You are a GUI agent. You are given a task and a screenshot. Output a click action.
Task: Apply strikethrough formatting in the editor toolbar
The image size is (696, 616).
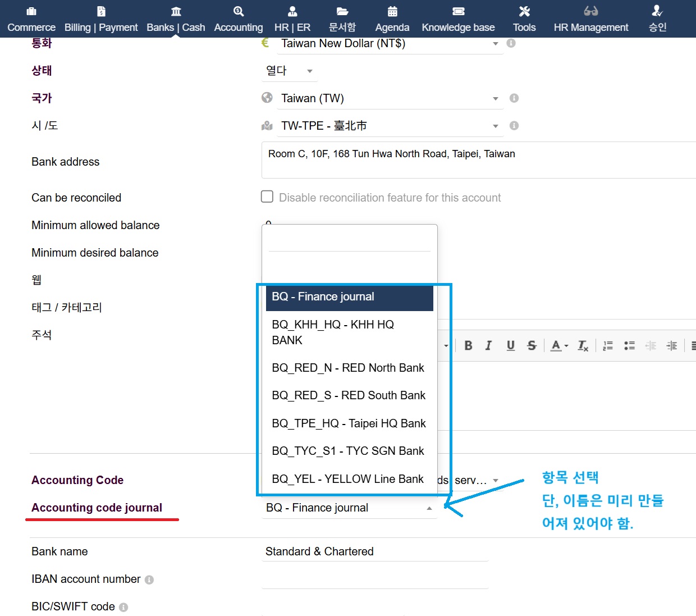532,346
